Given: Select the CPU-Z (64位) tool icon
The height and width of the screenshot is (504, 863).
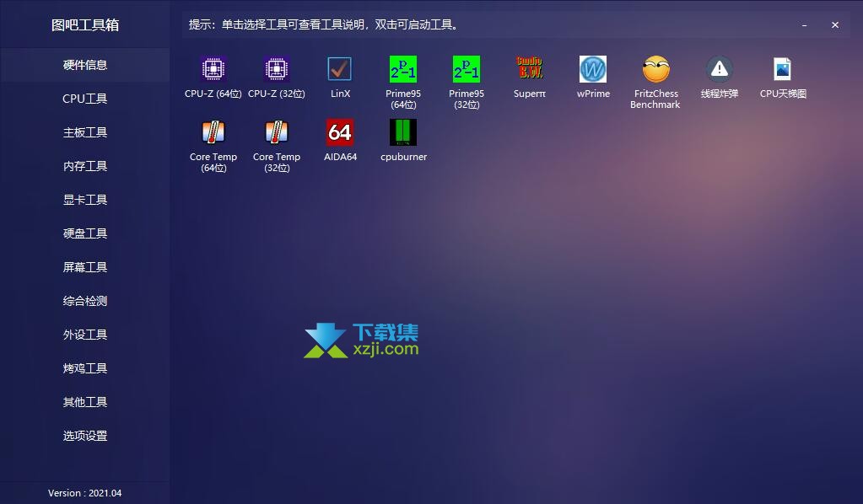Looking at the screenshot, I should click(213, 69).
